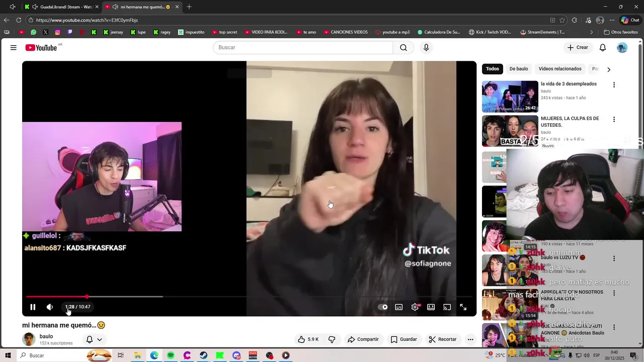This screenshot has height=362, width=644.
Task: Click the address bar URL field
Action: [287, 20]
